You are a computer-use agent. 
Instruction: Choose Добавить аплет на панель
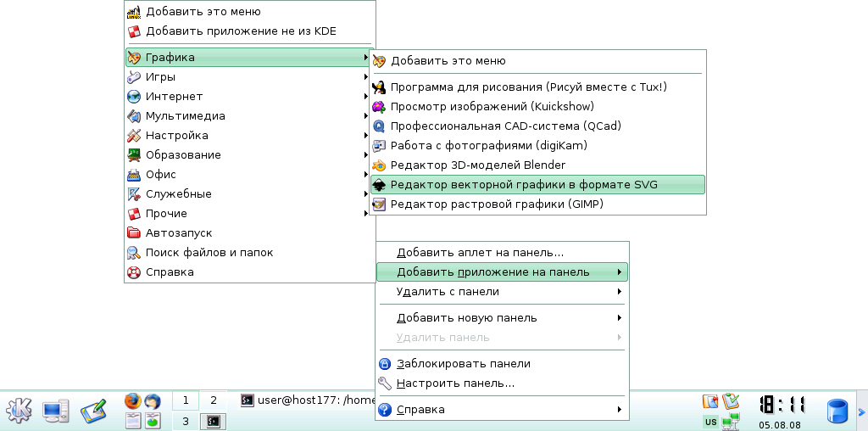480,253
